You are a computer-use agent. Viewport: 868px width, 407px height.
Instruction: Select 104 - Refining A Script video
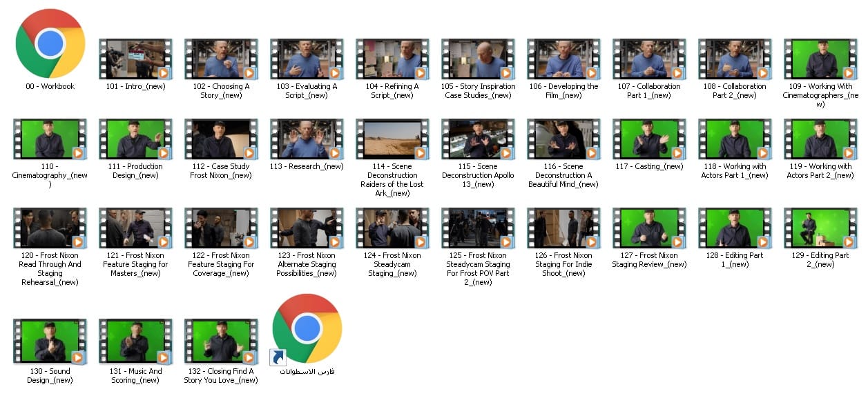coord(392,59)
